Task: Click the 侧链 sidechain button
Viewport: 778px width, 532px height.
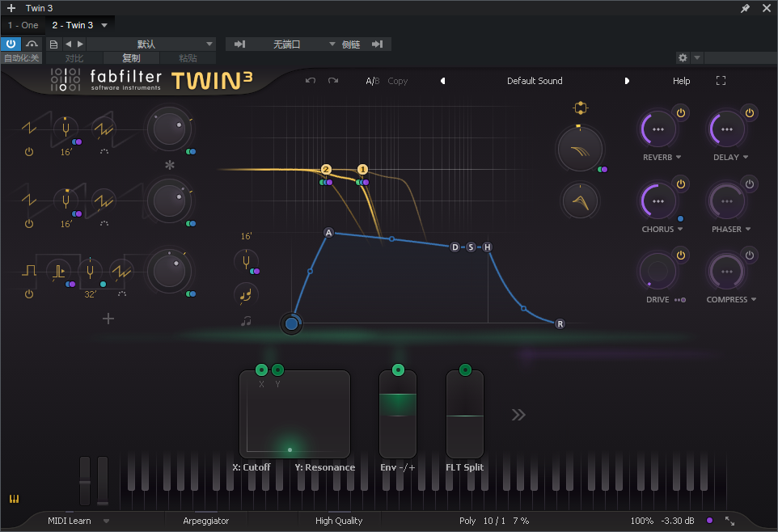Action: pyautogui.click(x=351, y=44)
